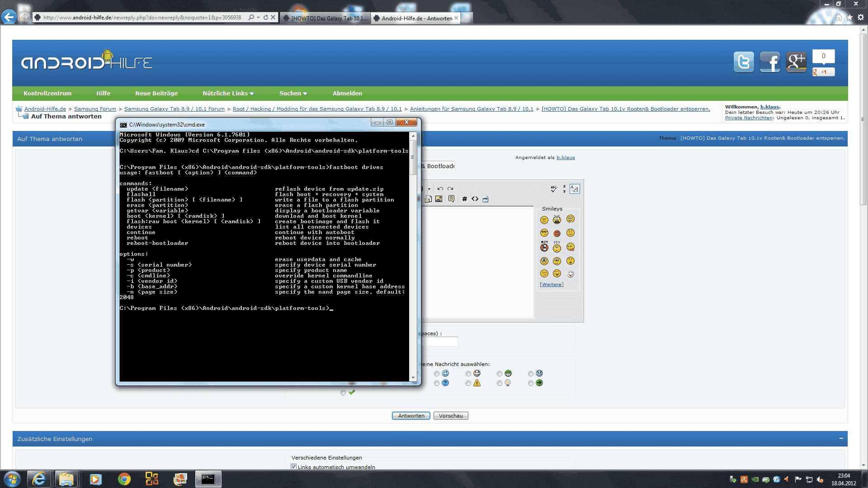Viewport: 868px width, 488px height.
Task: Insert the white laughing smiley
Action: tap(571, 274)
